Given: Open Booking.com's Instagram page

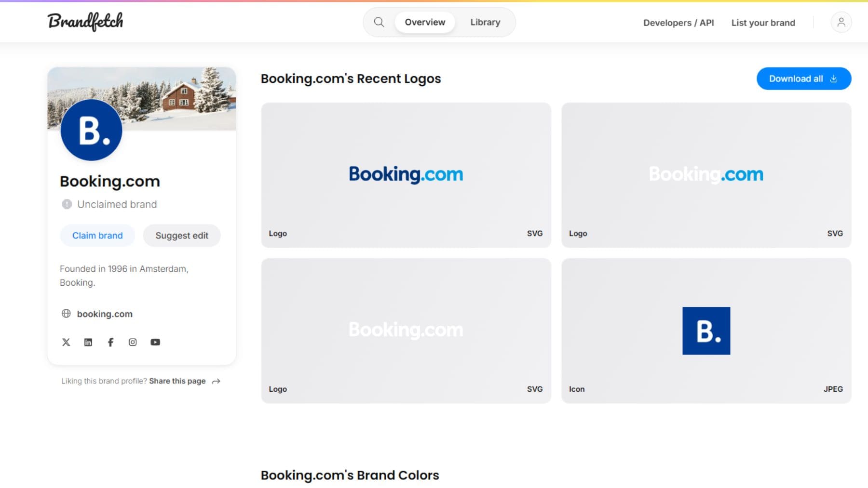Looking at the screenshot, I should 133,342.
